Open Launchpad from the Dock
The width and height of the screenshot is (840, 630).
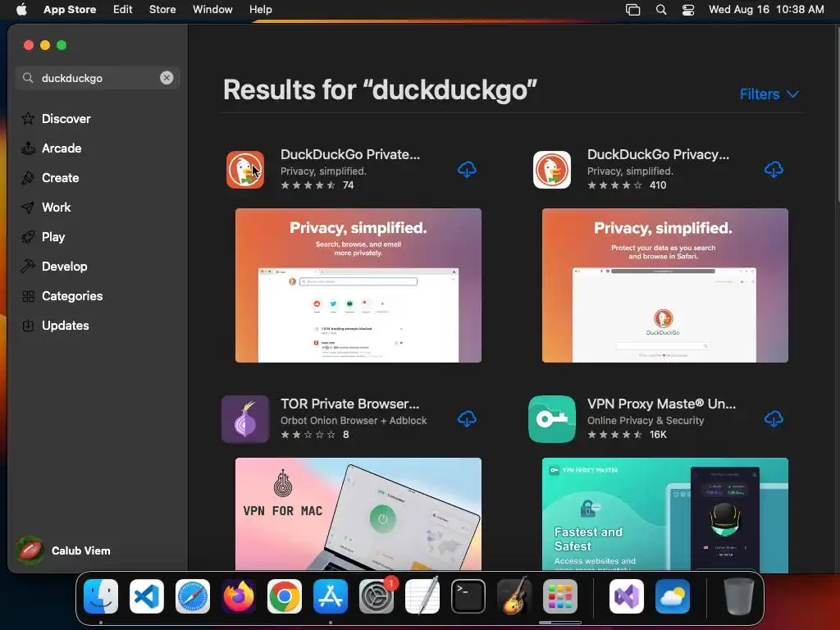point(559,596)
